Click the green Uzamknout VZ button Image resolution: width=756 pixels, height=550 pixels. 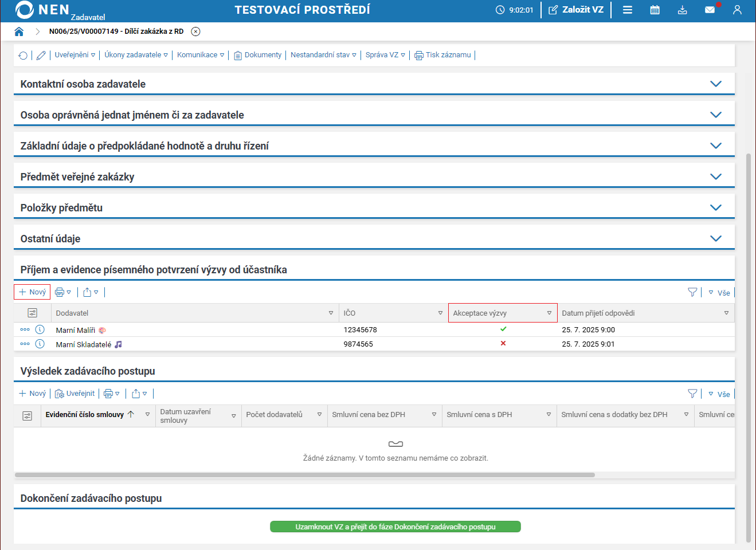(395, 527)
